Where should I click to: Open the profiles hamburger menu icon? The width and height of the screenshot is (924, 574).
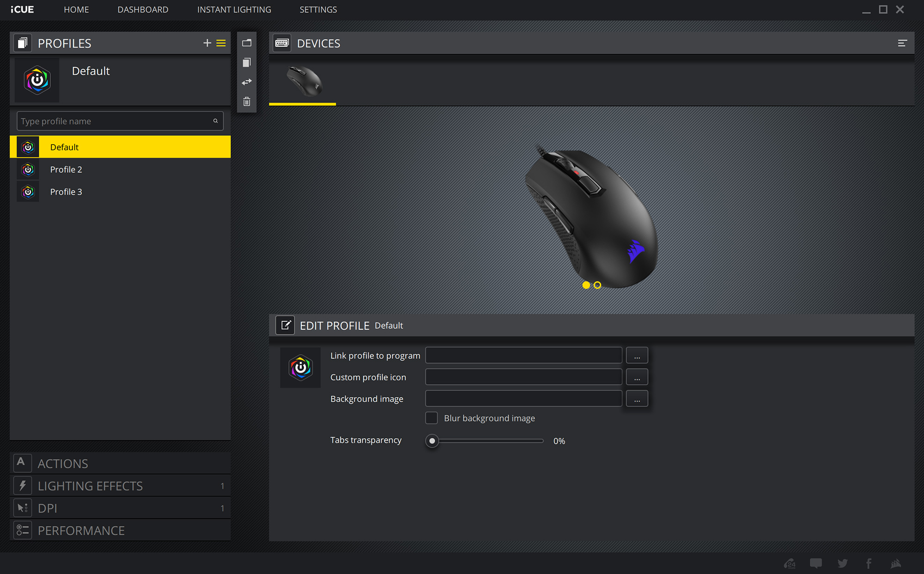221,43
